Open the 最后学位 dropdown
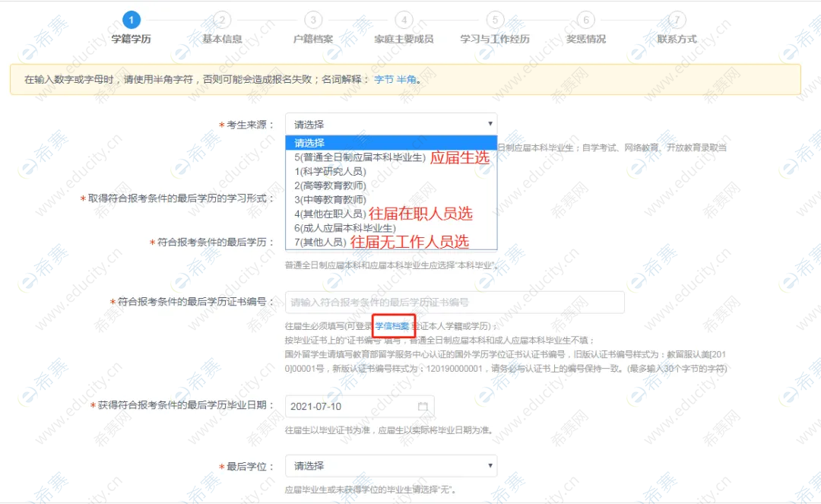This screenshot has height=504, width=821. point(391,465)
